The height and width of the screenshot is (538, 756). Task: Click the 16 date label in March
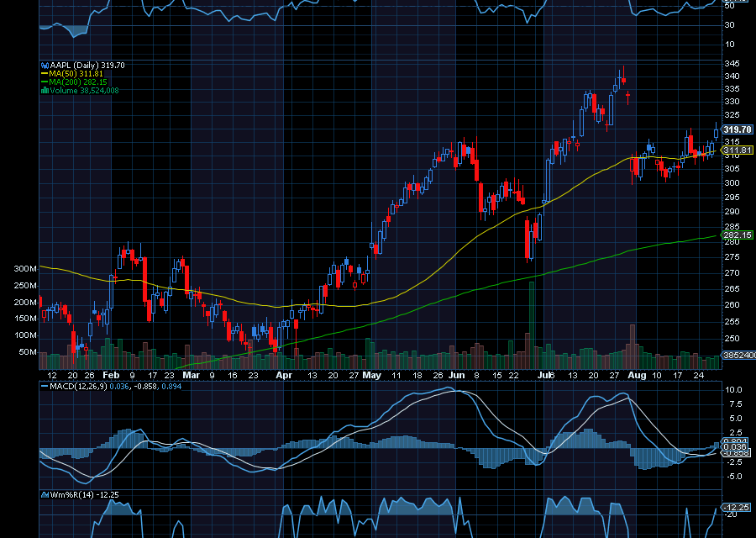(x=233, y=376)
